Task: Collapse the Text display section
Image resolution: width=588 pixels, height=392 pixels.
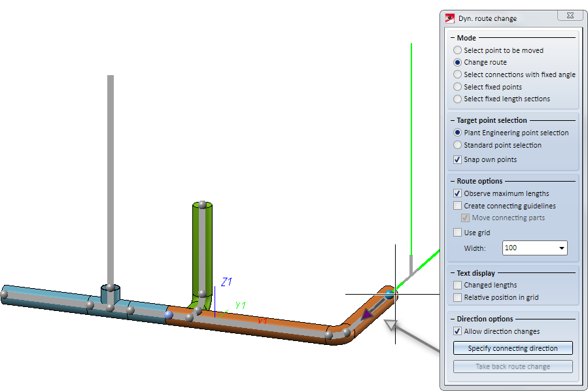Action: point(453,273)
